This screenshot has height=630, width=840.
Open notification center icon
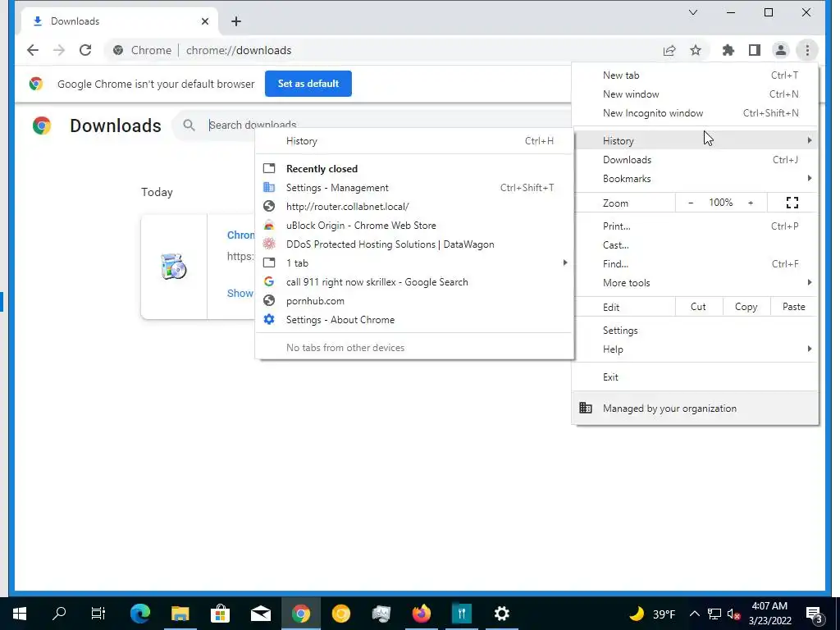(x=814, y=614)
